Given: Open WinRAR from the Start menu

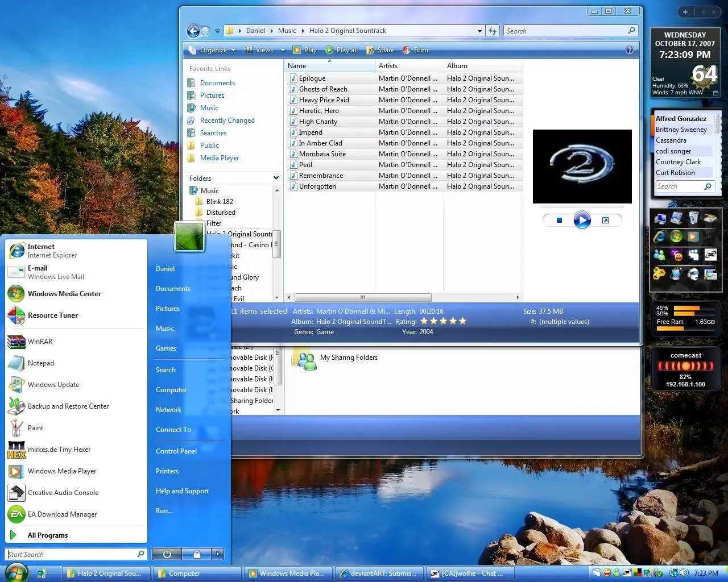Looking at the screenshot, I should tap(76, 342).
